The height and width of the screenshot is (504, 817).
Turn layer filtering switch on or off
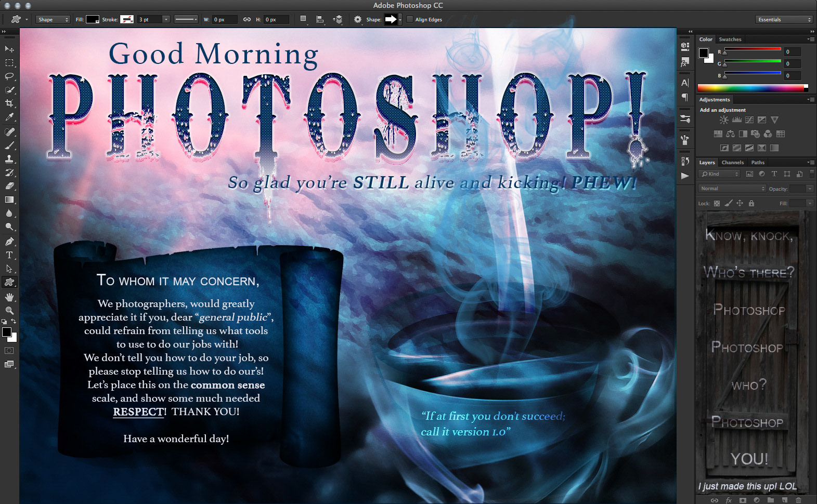point(812,174)
